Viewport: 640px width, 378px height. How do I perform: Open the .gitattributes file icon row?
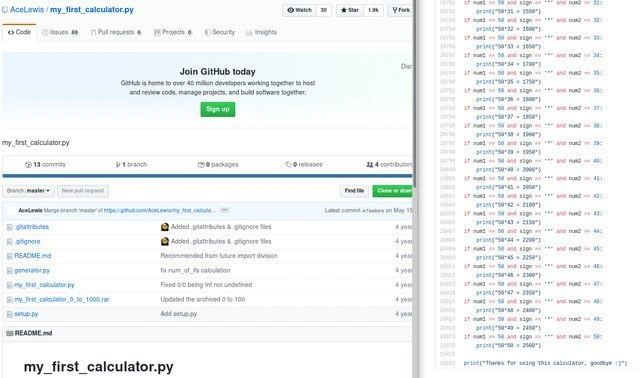pyautogui.click(x=9, y=227)
